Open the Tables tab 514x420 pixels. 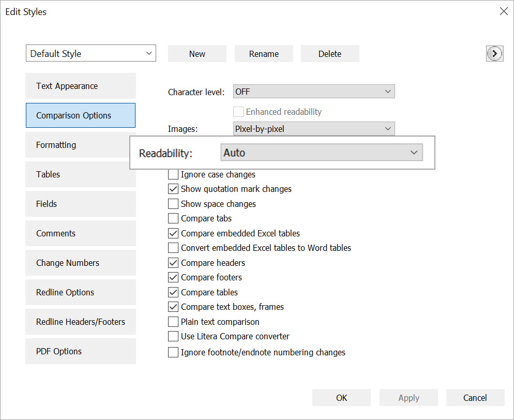[x=81, y=174]
